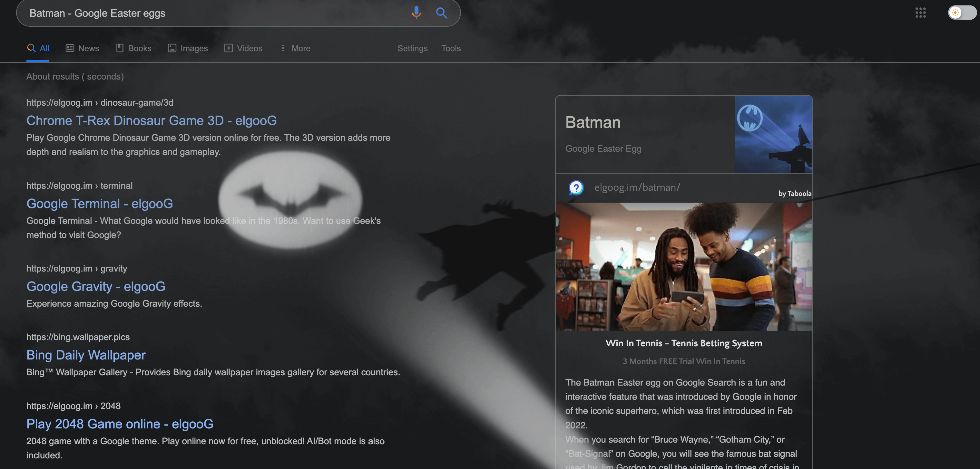Expand the Tools search options
The image size is (980, 469).
[x=451, y=48]
